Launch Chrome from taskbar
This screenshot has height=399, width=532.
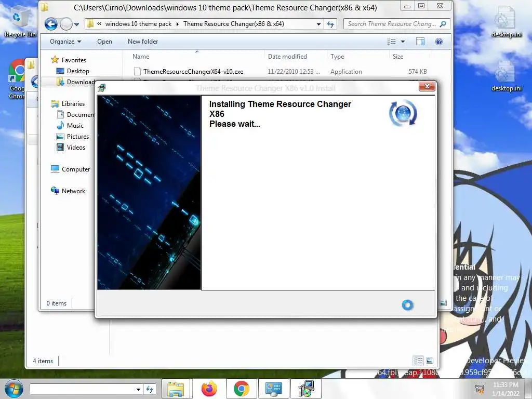241,389
